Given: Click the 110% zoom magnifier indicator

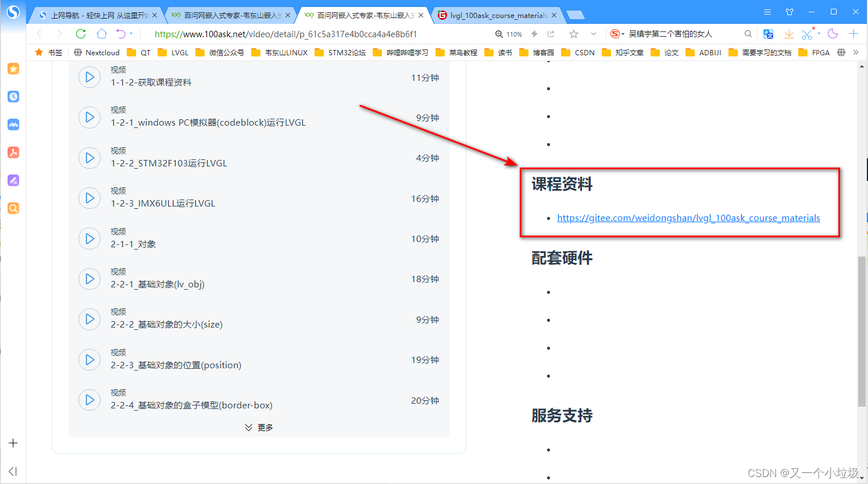Looking at the screenshot, I should pos(509,34).
